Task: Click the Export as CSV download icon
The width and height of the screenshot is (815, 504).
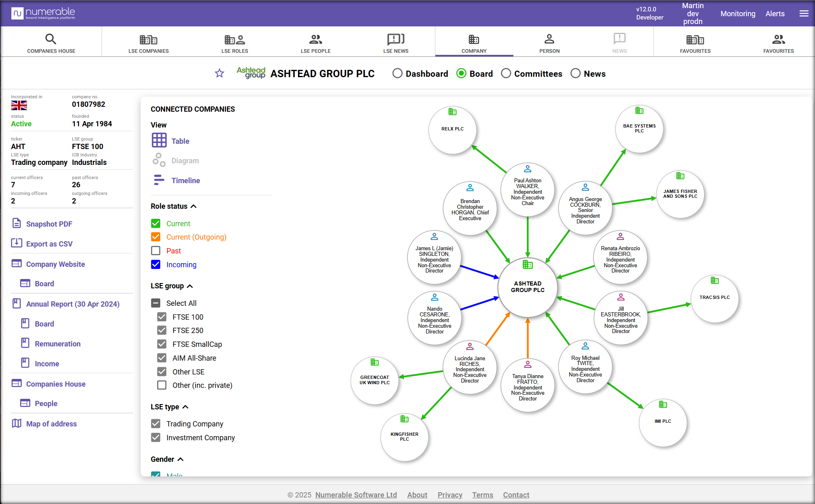Action: (x=17, y=243)
